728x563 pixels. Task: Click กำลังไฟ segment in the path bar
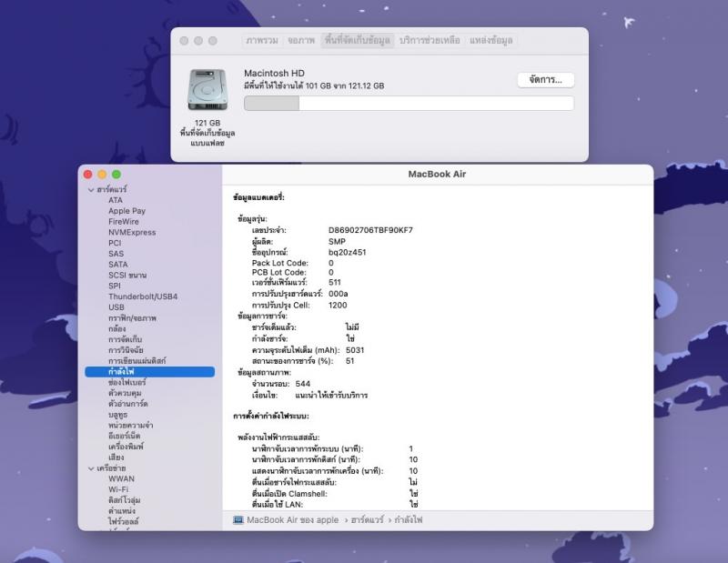point(409,520)
